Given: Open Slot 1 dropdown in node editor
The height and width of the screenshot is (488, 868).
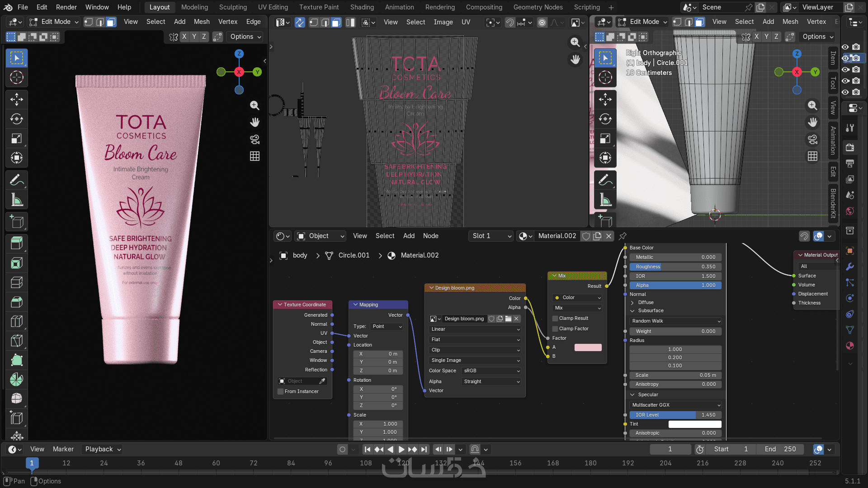Looking at the screenshot, I should pos(491,236).
